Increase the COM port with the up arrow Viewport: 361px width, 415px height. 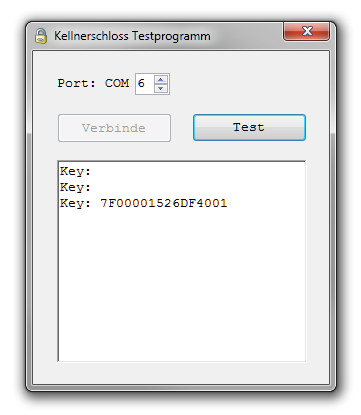[161, 80]
